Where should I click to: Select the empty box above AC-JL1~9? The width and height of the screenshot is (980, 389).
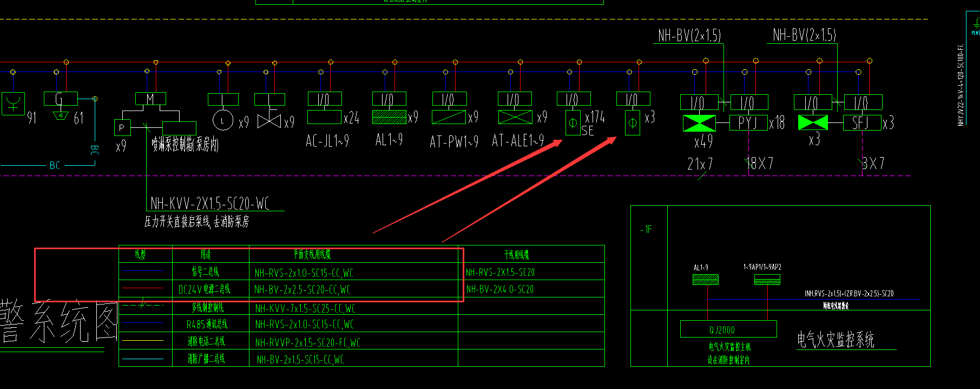click(x=324, y=117)
